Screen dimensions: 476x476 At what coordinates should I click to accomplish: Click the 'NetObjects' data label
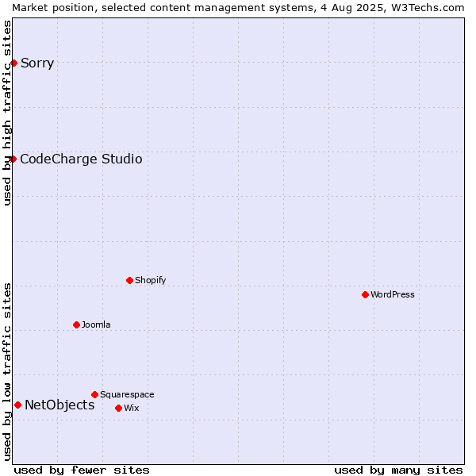tap(59, 405)
